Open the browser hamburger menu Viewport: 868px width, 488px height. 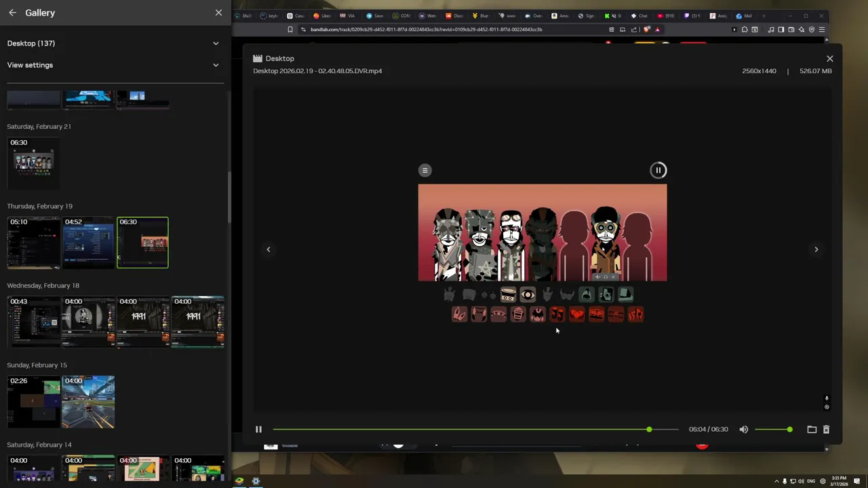[821, 30]
